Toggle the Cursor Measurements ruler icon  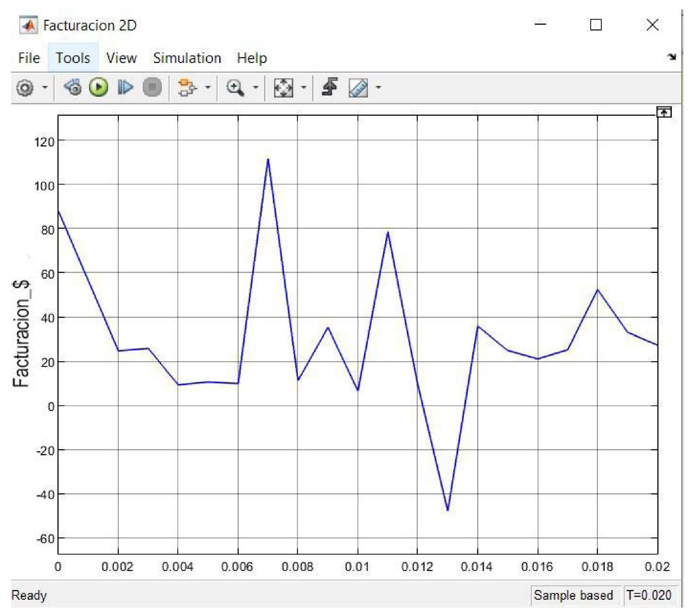[x=358, y=88]
